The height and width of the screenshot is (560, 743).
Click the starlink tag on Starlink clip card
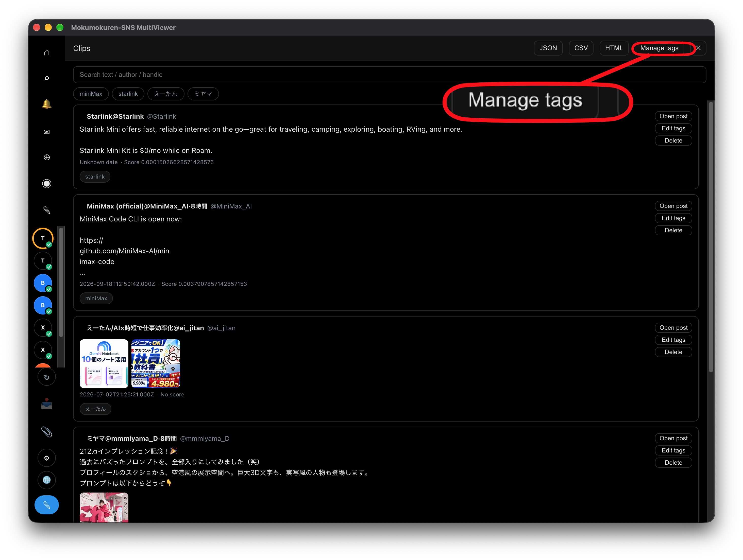95,177
